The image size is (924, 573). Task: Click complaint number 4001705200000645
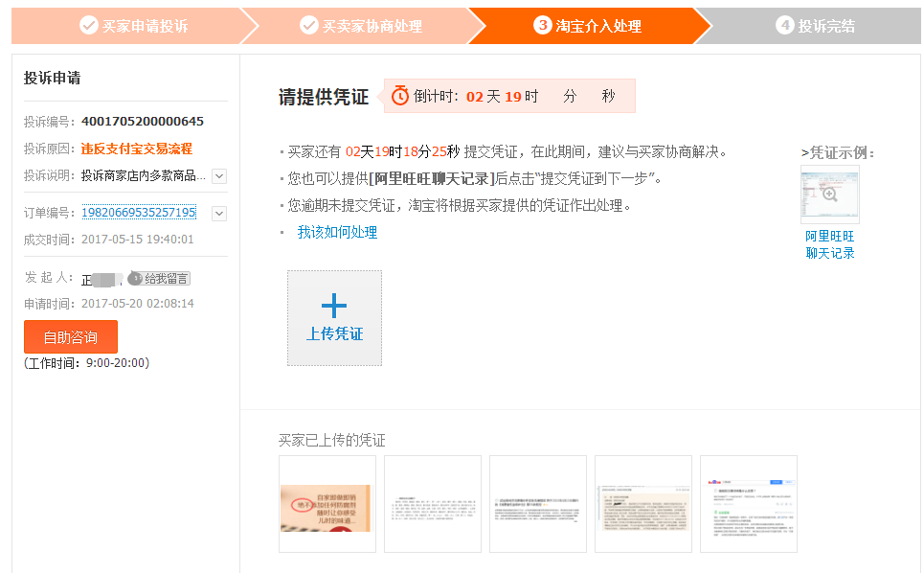pyautogui.click(x=143, y=122)
